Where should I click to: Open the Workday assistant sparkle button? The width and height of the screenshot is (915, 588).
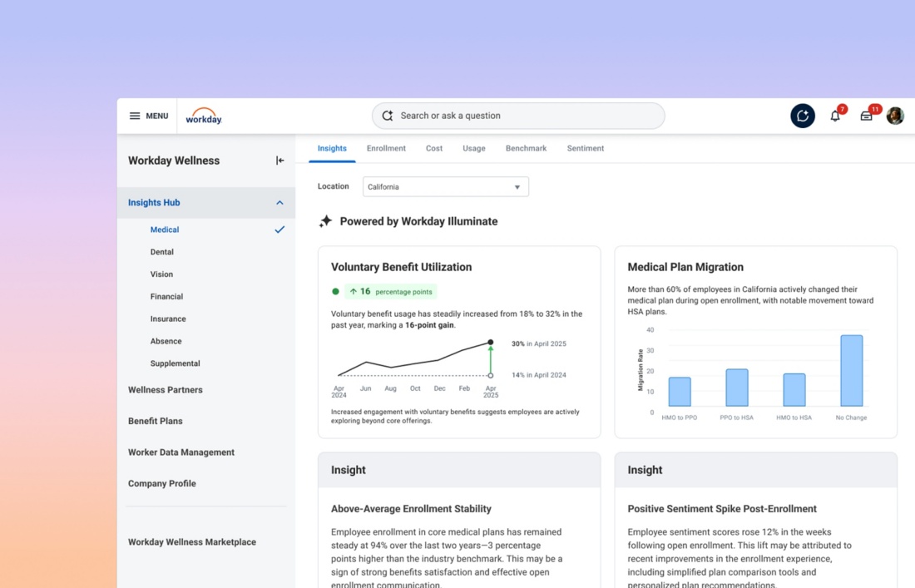803,116
